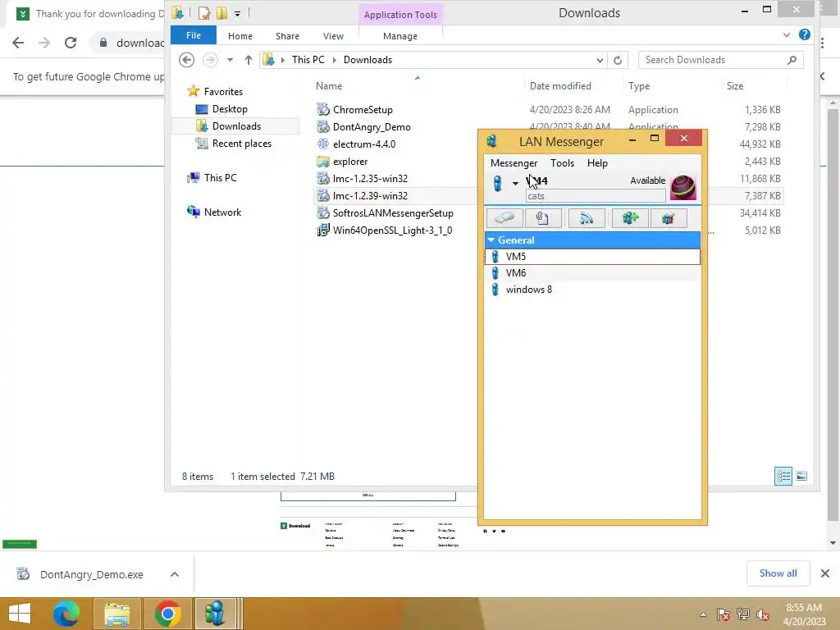Expand the Explorer ribbon chevron
Screen dimensions: 840x630
(x=787, y=34)
